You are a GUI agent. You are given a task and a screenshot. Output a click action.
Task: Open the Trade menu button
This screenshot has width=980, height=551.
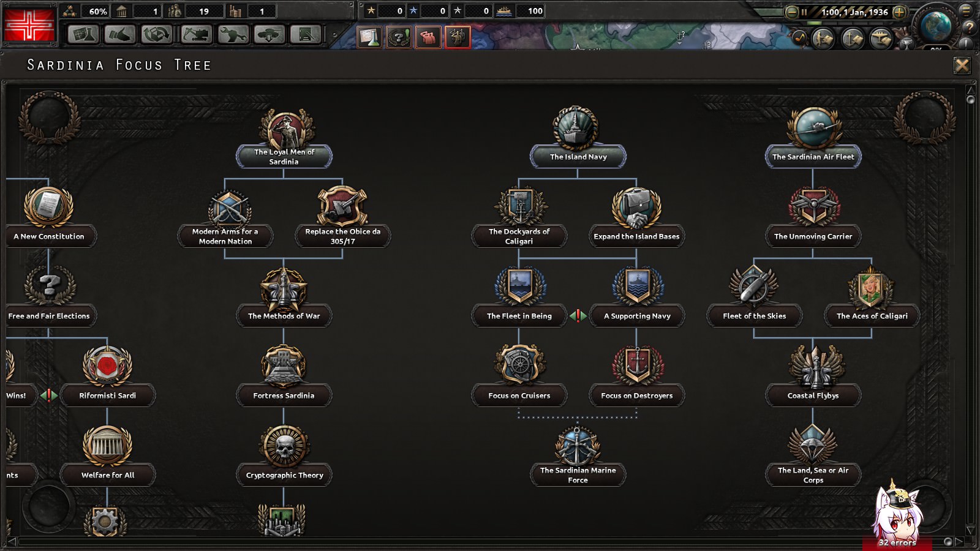(157, 34)
